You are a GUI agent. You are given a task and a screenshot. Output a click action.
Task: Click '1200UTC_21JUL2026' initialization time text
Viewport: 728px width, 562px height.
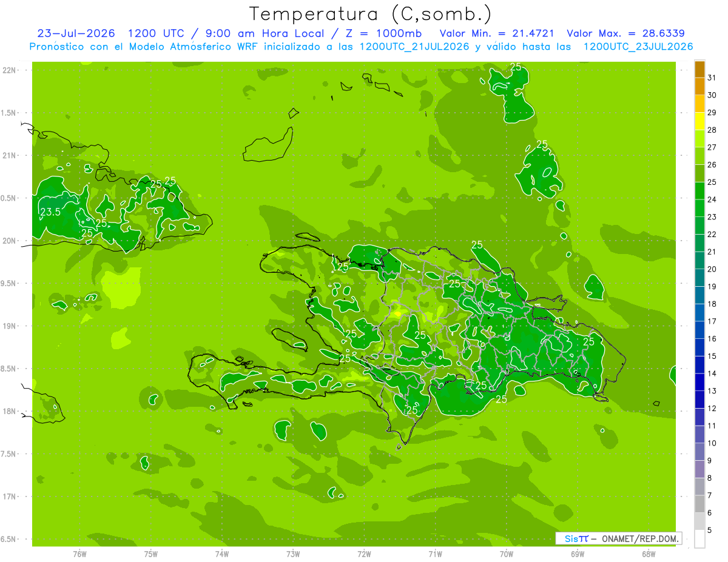click(414, 47)
